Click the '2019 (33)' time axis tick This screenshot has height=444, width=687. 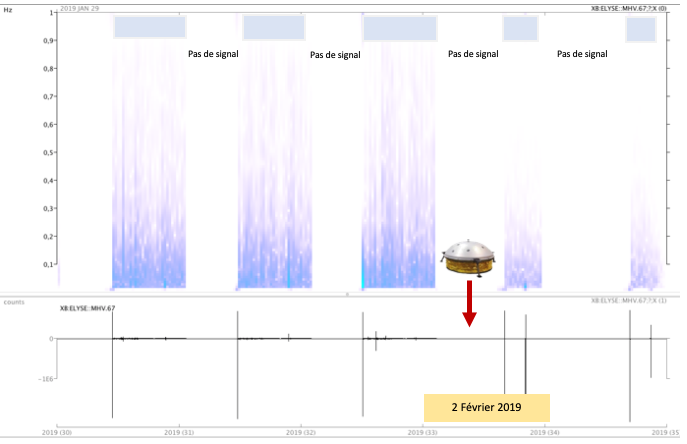click(424, 433)
